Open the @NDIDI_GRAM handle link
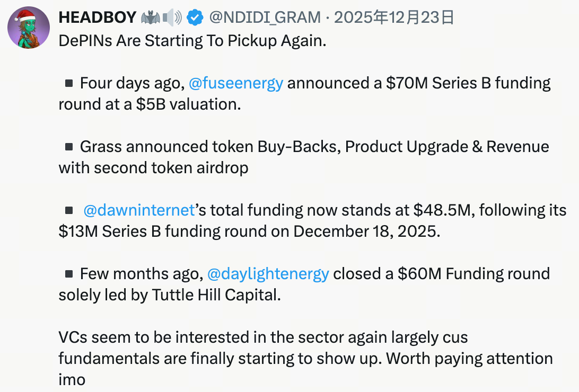 pyautogui.click(x=265, y=18)
